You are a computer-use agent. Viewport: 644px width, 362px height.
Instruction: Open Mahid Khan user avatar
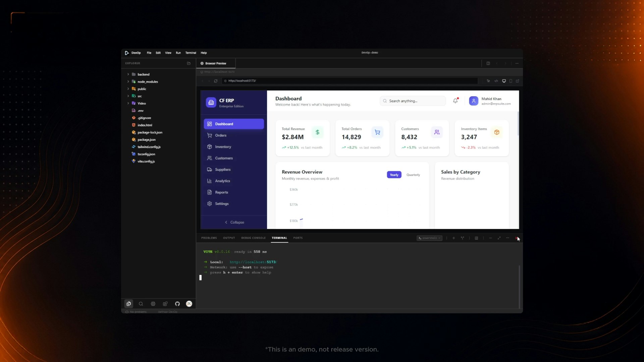pos(474,101)
